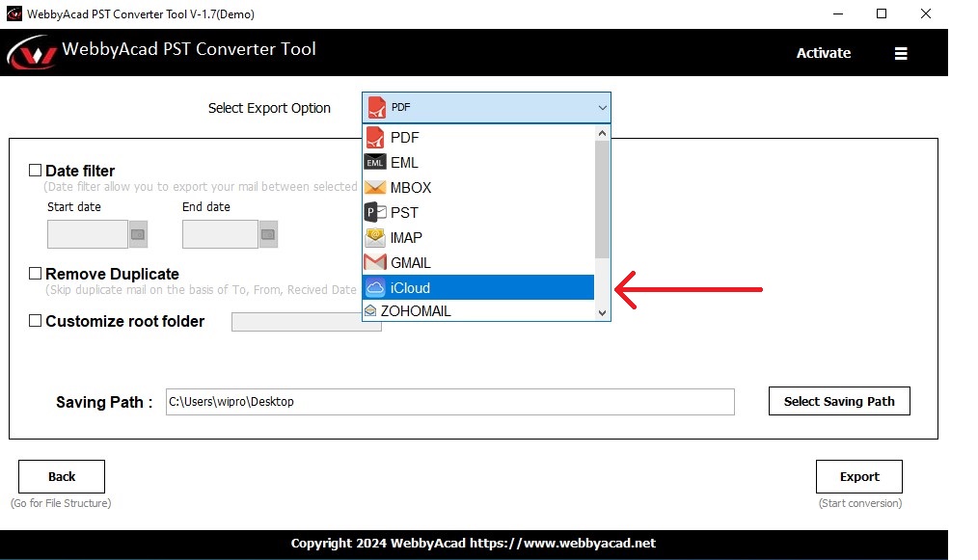Click the dropdown chevron arrow
This screenshot has height=560, width=978.
coord(602,108)
